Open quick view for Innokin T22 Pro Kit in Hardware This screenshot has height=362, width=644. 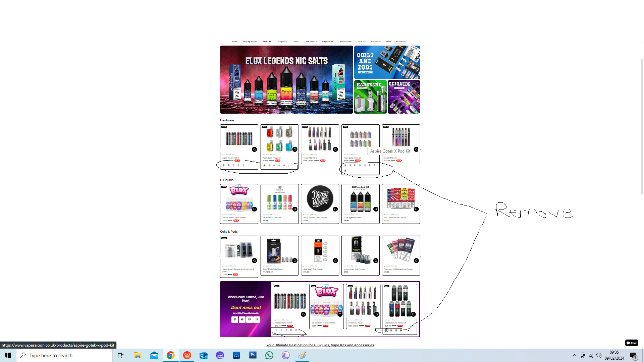(335, 149)
